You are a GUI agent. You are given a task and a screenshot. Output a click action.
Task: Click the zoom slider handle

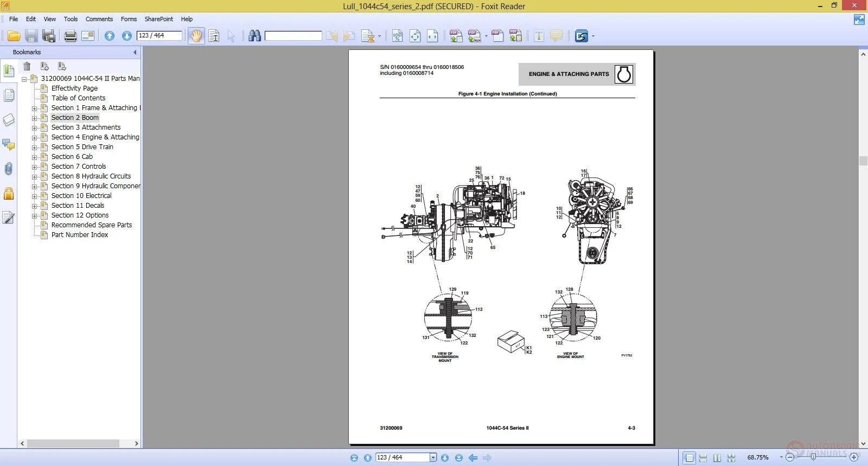pos(813,457)
